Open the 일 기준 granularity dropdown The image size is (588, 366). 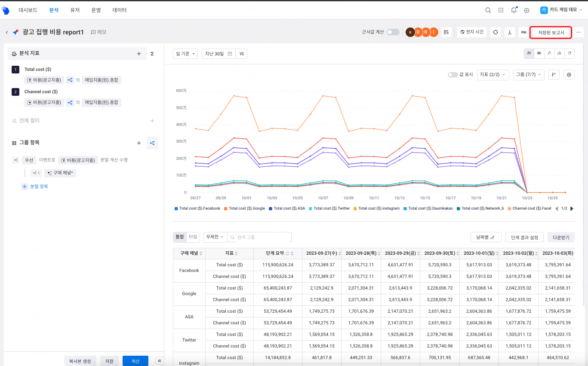[185, 54]
